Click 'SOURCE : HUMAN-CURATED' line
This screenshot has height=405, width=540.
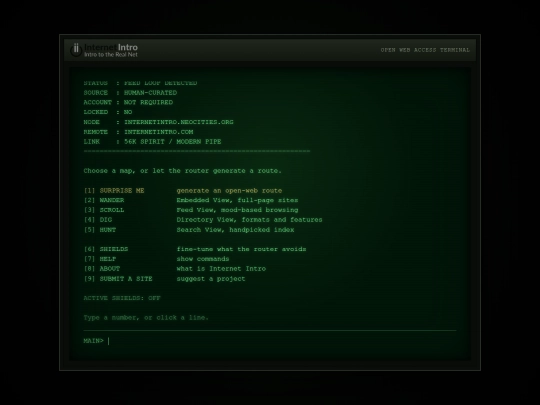[130, 93]
